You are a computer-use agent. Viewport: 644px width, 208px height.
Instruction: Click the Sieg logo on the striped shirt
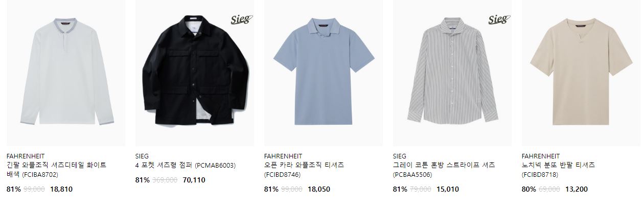[x=499, y=20]
